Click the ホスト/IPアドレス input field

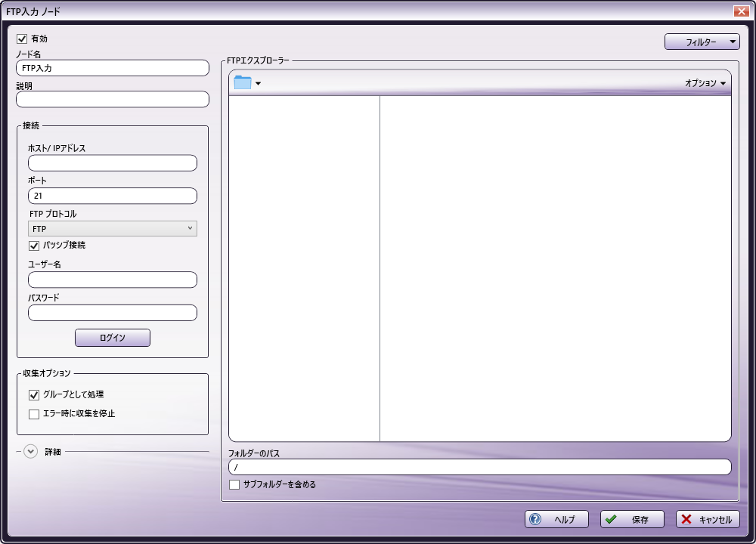[113, 163]
